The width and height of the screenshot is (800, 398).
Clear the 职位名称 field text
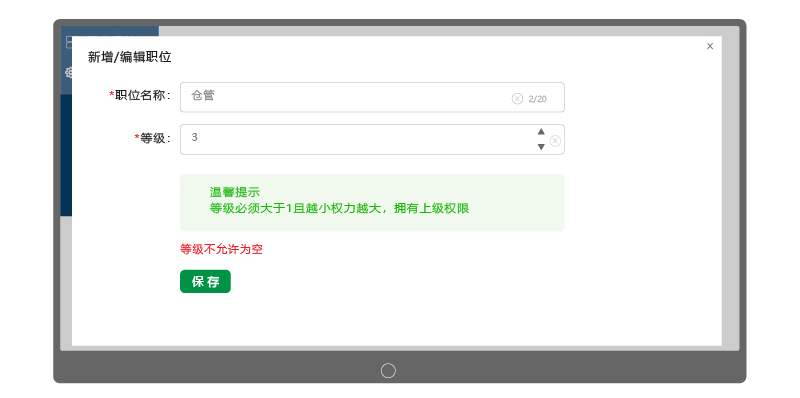click(x=517, y=98)
